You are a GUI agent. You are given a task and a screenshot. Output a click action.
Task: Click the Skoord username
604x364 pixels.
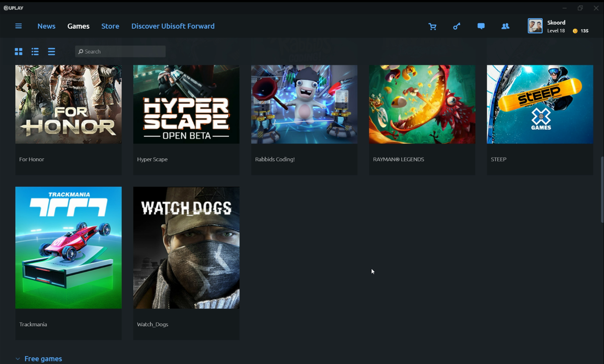click(556, 23)
